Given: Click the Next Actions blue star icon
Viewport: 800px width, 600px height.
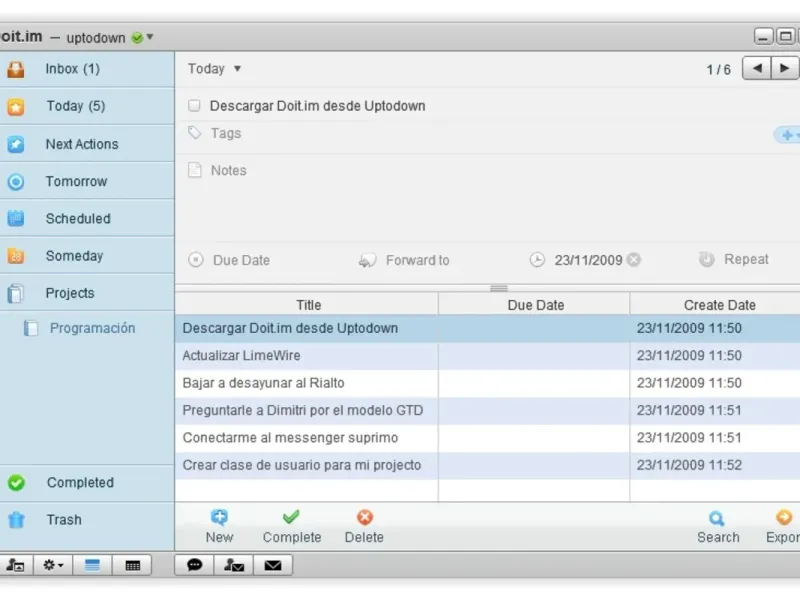Looking at the screenshot, I should coord(16,144).
